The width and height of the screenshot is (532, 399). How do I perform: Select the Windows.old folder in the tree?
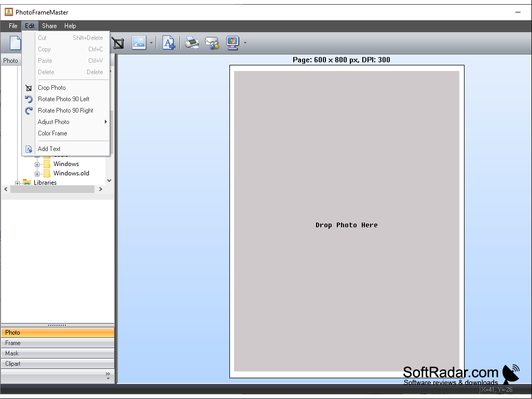tap(71, 173)
